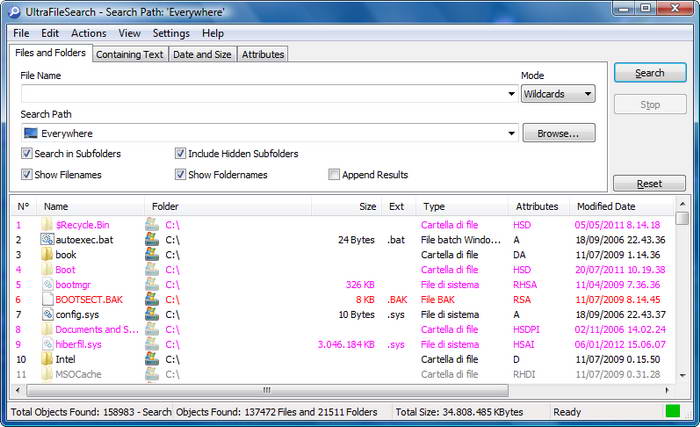Click the UltraFileSearch magnifier title icon

(14, 12)
